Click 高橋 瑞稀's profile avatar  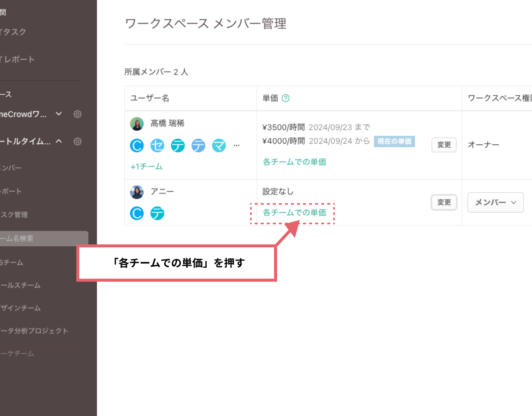137,124
